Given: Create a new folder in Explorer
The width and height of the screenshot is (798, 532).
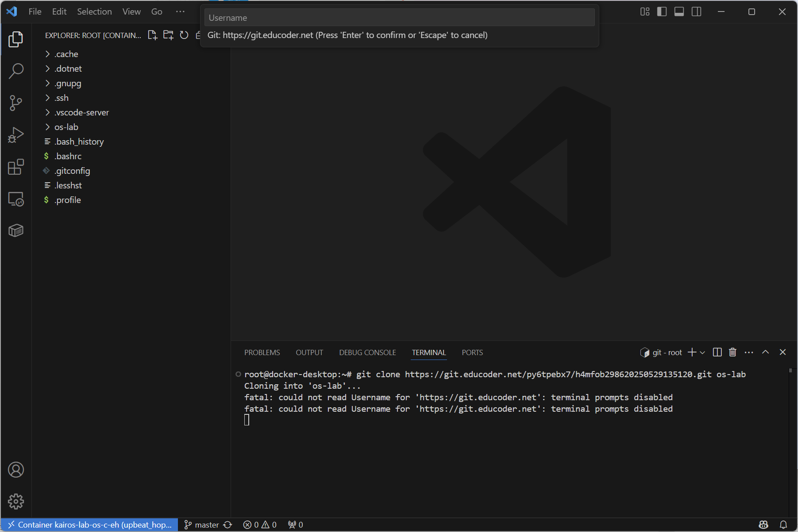Looking at the screenshot, I should click(x=168, y=35).
